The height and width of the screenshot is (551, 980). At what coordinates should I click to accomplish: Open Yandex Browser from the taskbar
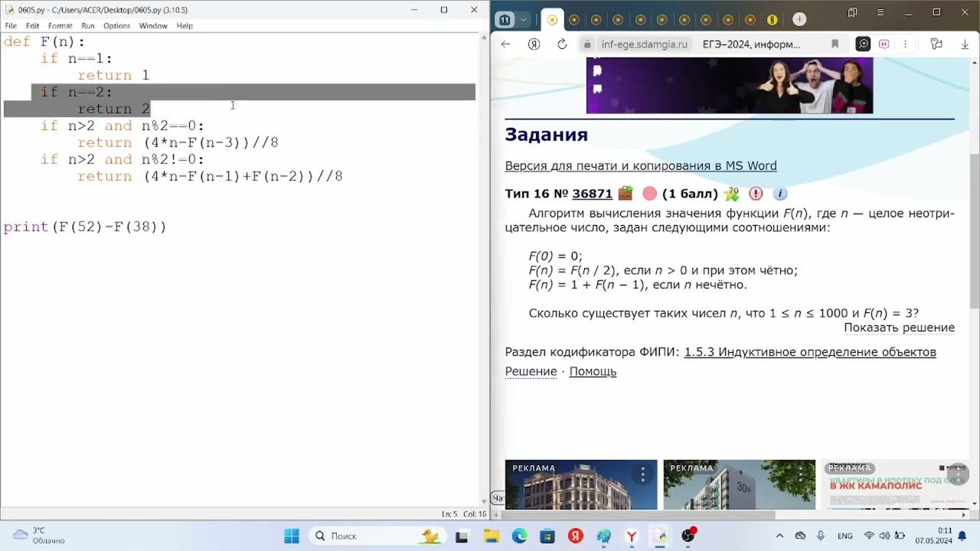632,536
